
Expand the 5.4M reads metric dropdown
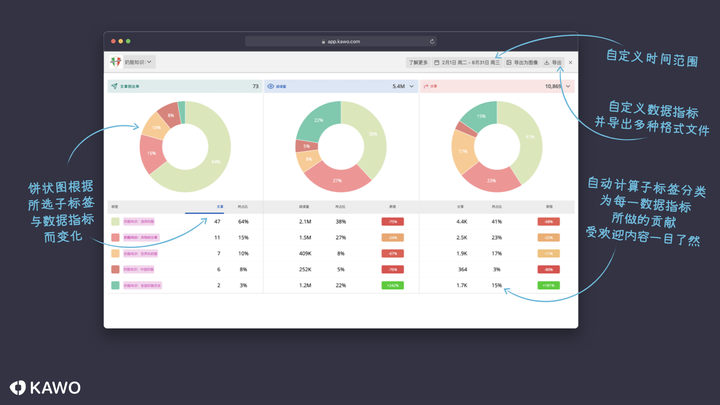pyautogui.click(x=411, y=86)
